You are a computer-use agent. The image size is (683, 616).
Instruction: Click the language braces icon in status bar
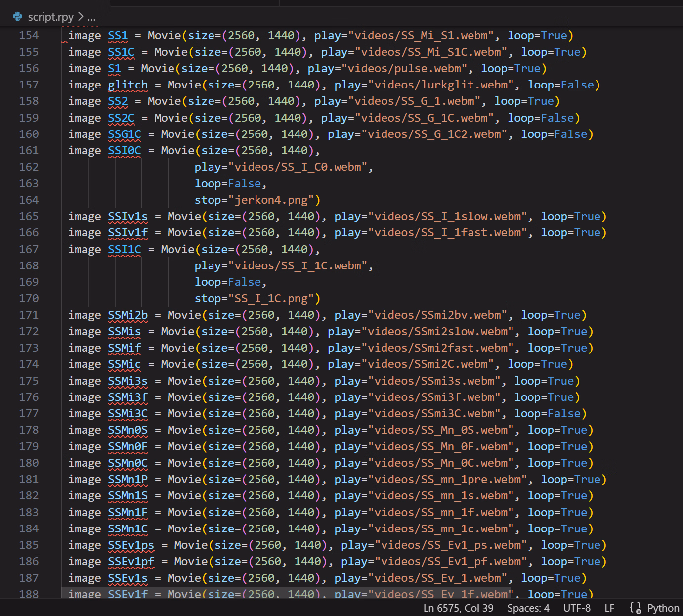pyautogui.click(x=636, y=608)
